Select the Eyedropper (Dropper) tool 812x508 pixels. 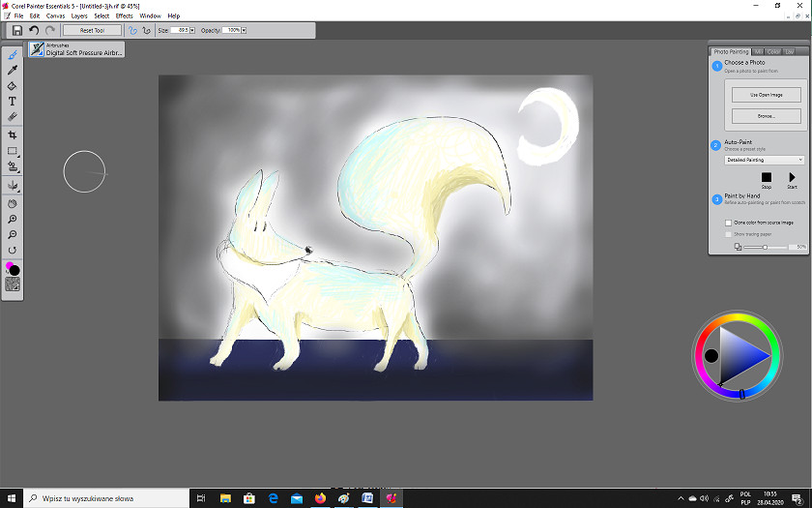[x=13, y=71]
